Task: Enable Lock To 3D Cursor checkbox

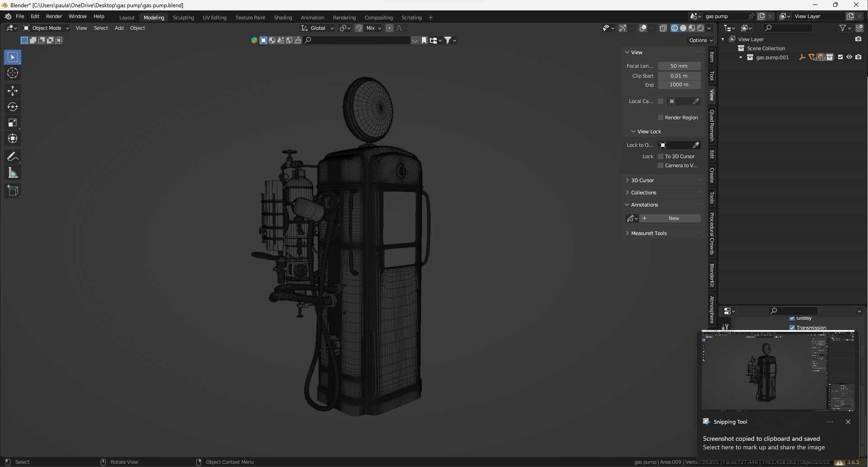Action: (x=661, y=156)
